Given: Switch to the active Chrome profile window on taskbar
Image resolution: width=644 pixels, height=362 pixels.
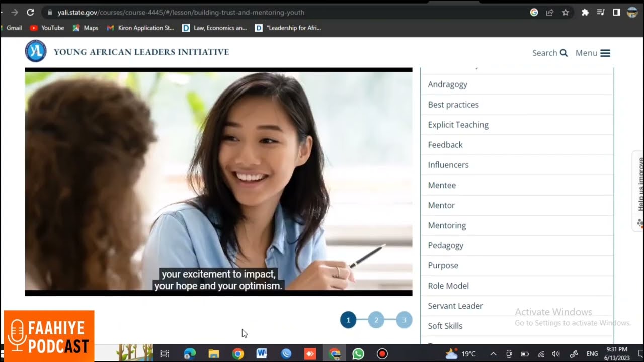Looking at the screenshot, I should click(335, 354).
